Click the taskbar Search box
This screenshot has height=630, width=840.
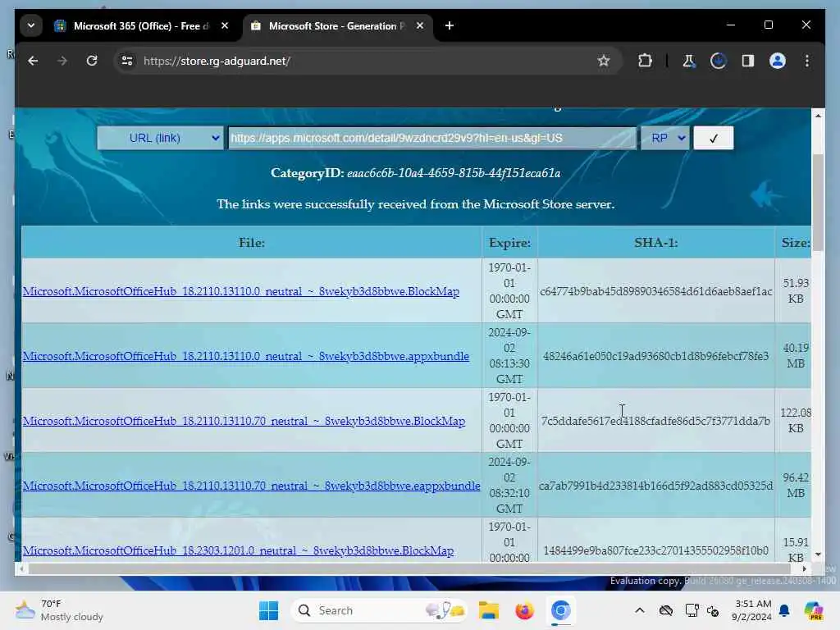pyautogui.click(x=378, y=610)
